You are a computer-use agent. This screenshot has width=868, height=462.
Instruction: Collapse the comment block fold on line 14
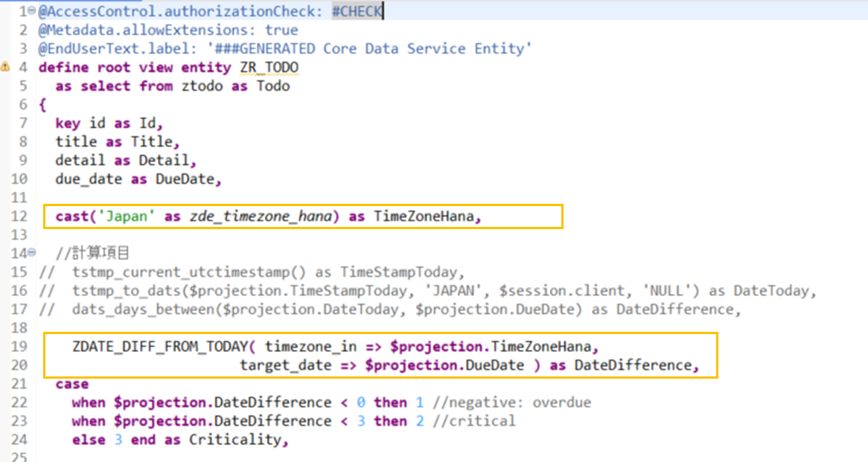pos(32,252)
